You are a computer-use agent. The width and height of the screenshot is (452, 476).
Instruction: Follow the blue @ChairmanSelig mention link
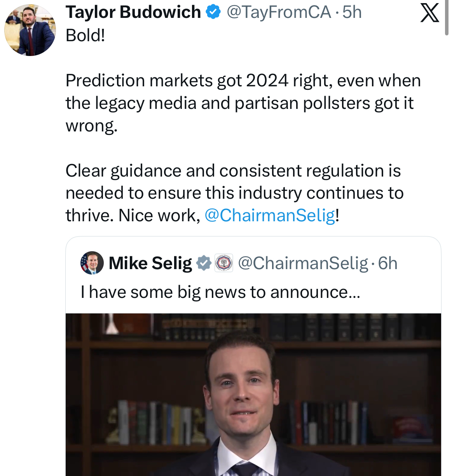(269, 215)
